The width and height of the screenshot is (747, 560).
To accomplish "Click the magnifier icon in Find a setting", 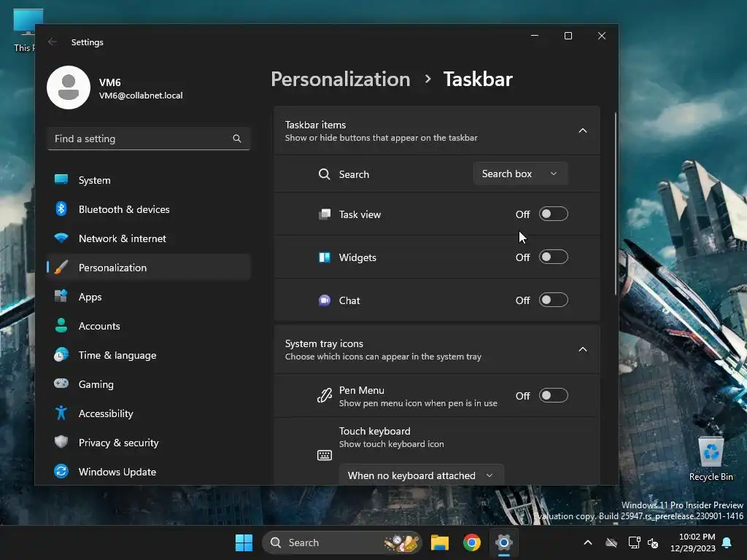I will (x=237, y=139).
